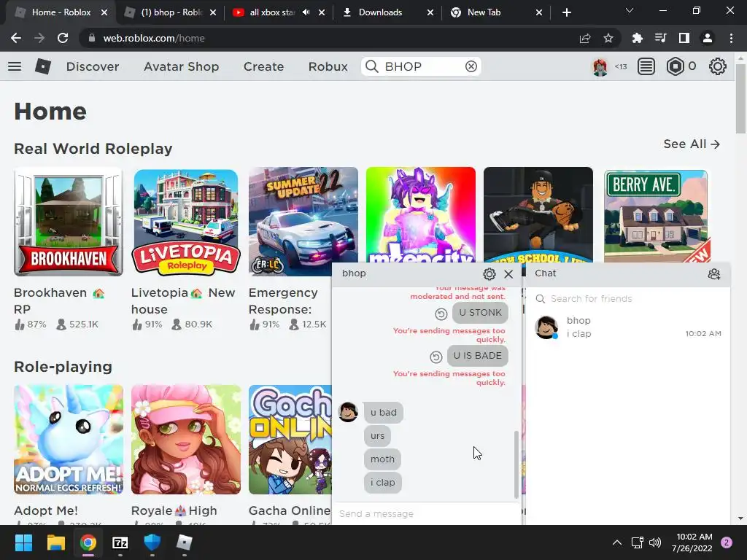Open the Discover menu item

pos(93,66)
